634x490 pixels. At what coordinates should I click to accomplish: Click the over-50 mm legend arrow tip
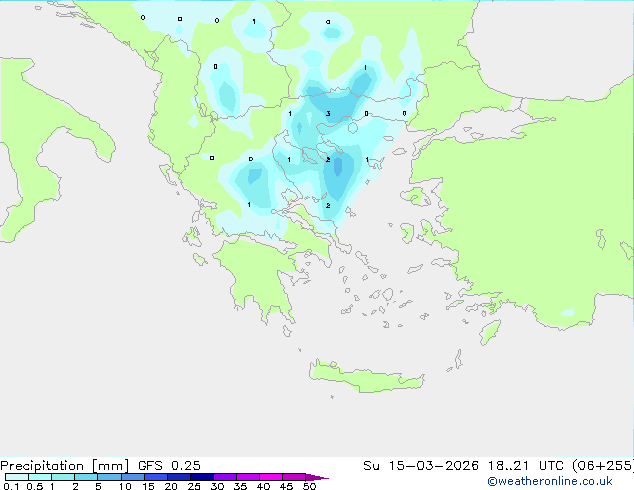click(317, 477)
